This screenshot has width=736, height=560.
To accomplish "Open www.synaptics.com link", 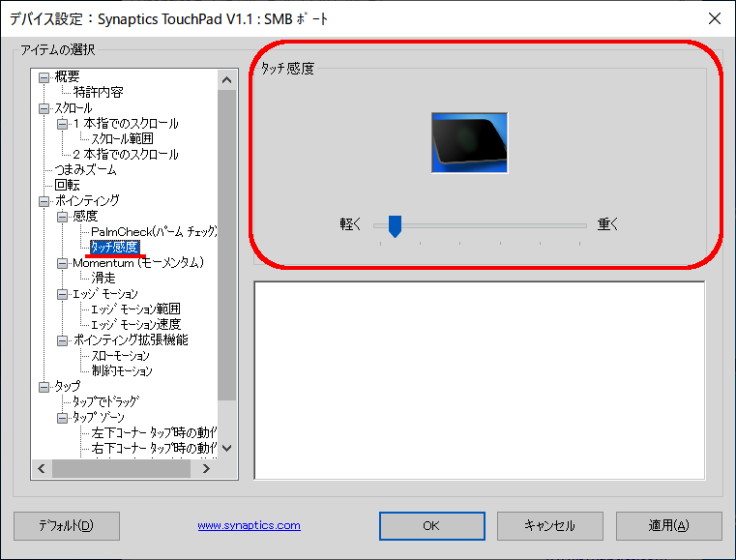I will [x=249, y=525].
